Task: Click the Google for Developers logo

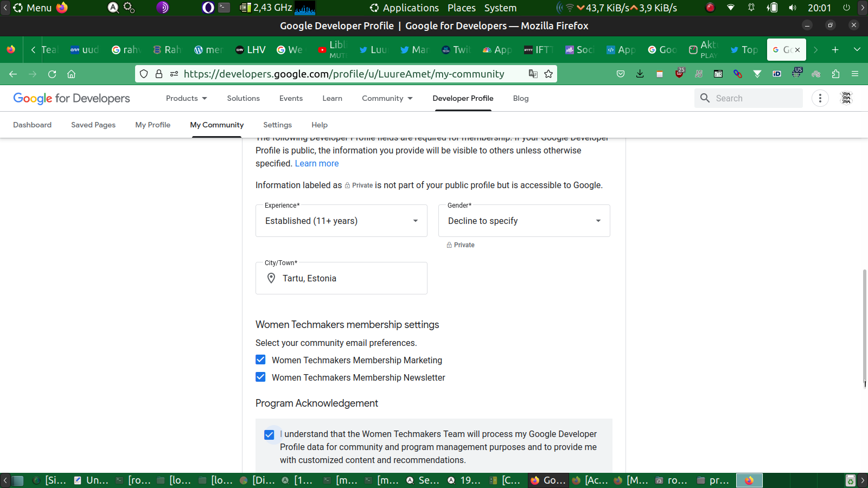Action: click(72, 98)
